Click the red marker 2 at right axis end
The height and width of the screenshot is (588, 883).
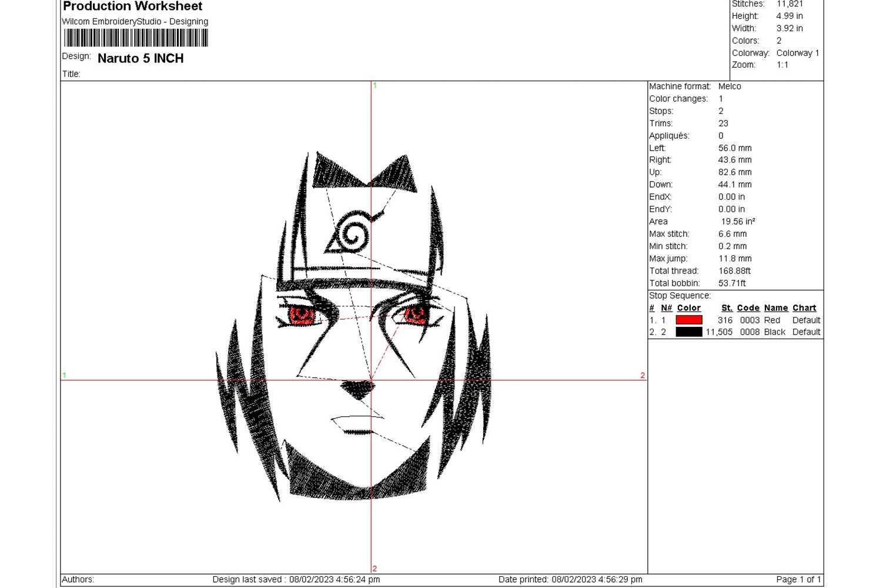pos(642,375)
